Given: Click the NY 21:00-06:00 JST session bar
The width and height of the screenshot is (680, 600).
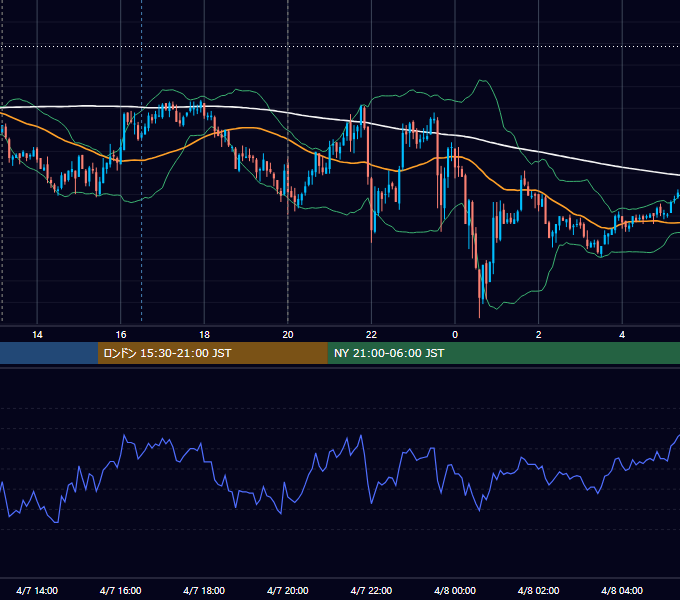Looking at the screenshot, I should point(503,353).
